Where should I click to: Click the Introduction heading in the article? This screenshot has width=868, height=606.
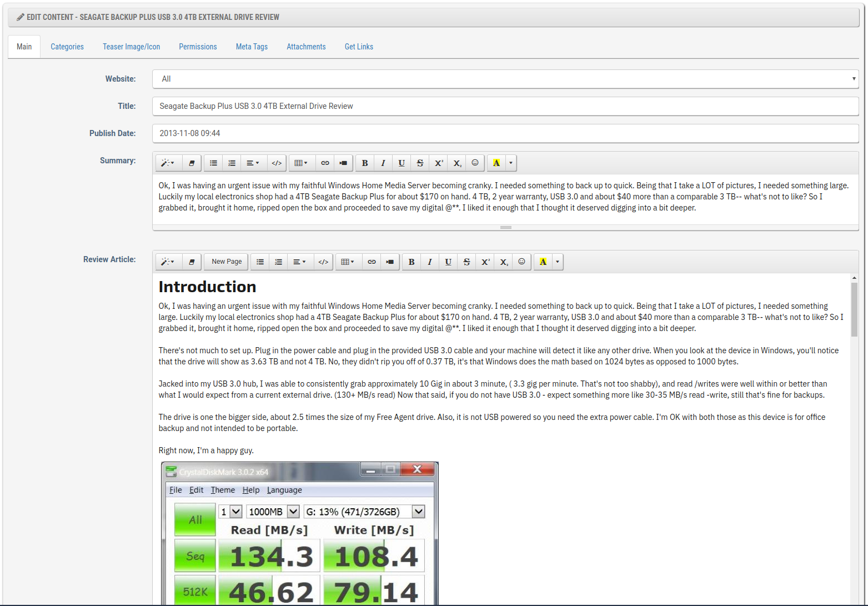(x=207, y=287)
